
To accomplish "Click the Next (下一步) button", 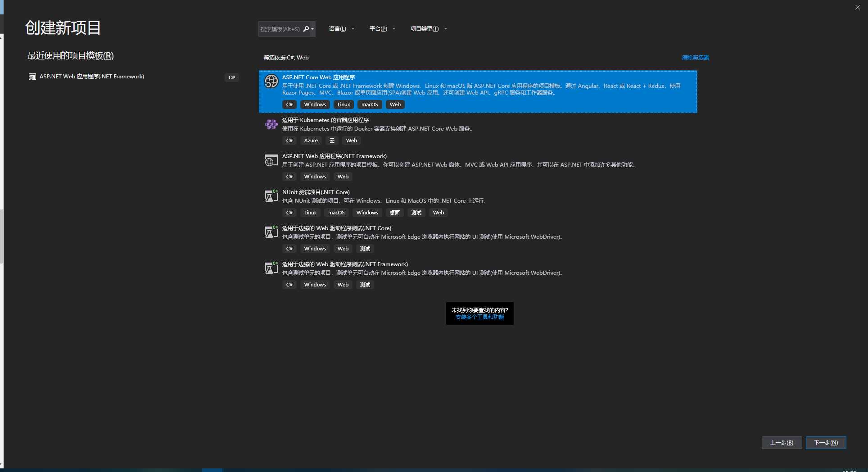I will [x=826, y=443].
